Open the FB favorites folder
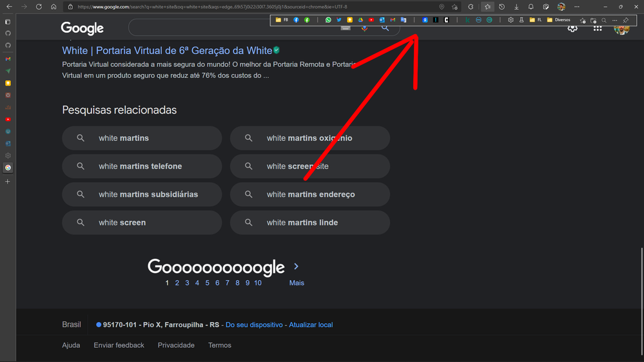Viewport: 644px width, 362px height. [282, 20]
